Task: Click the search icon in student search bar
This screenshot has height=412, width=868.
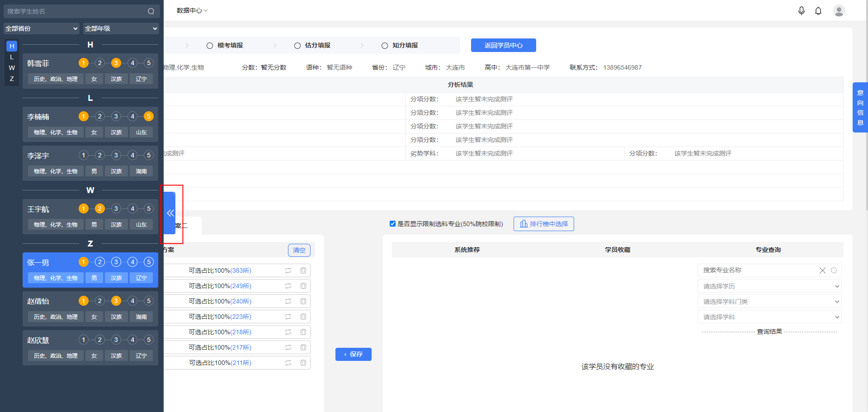Action: point(151,11)
